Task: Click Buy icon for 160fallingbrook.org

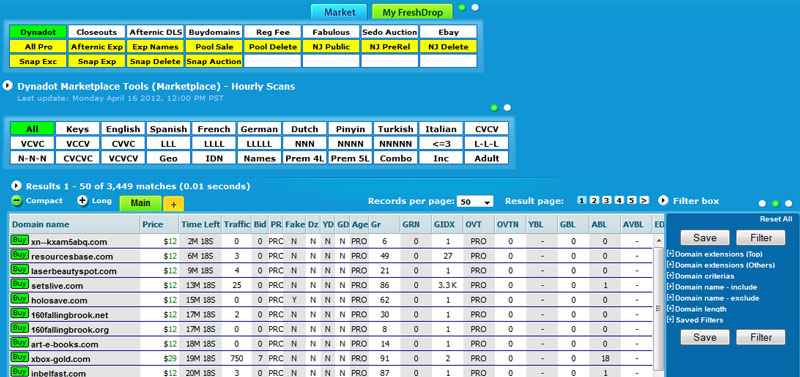Action: [20, 327]
